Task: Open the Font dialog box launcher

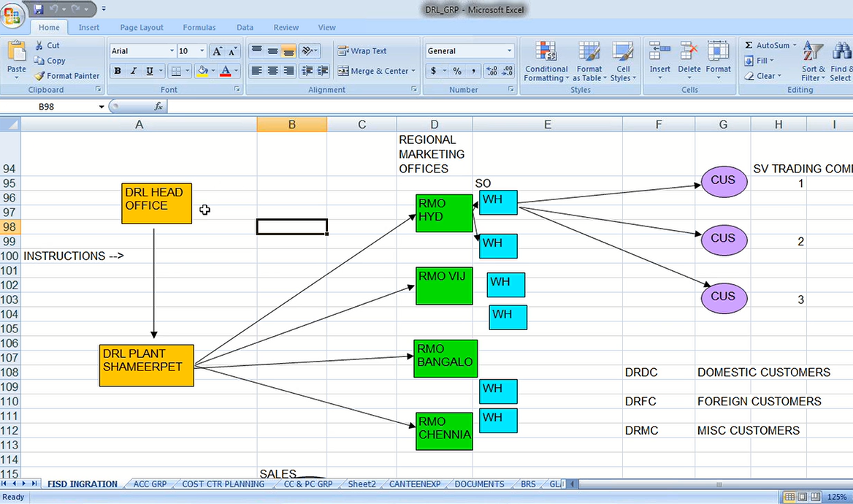Action: click(237, 89)
